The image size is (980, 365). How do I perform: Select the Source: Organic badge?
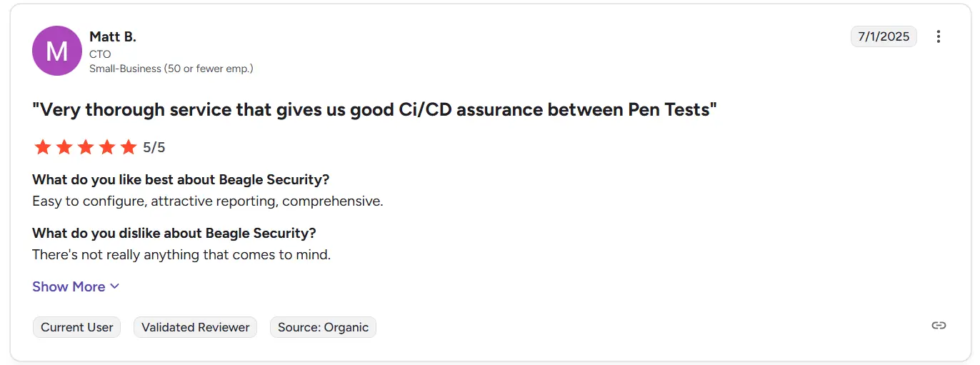(x=323, y=327)
